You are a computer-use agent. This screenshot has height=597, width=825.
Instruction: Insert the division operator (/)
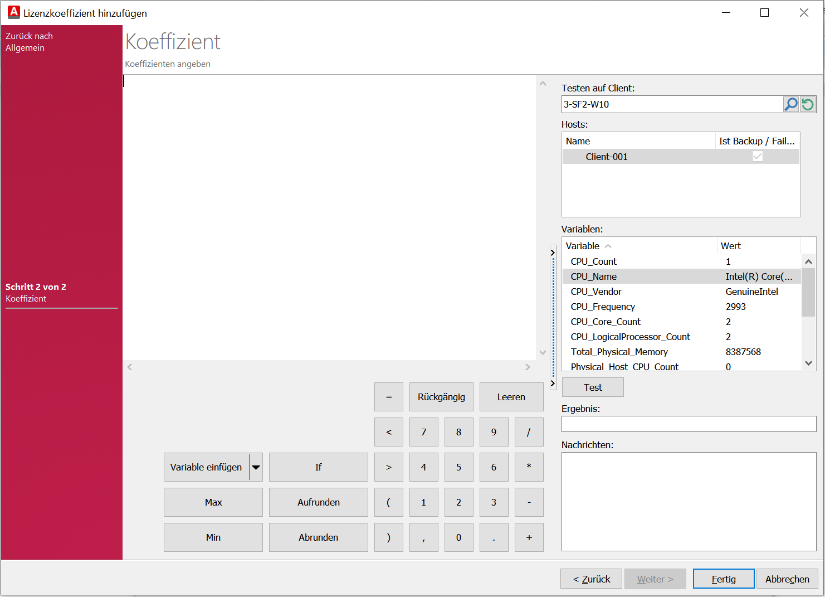click(x=528, y=432)
